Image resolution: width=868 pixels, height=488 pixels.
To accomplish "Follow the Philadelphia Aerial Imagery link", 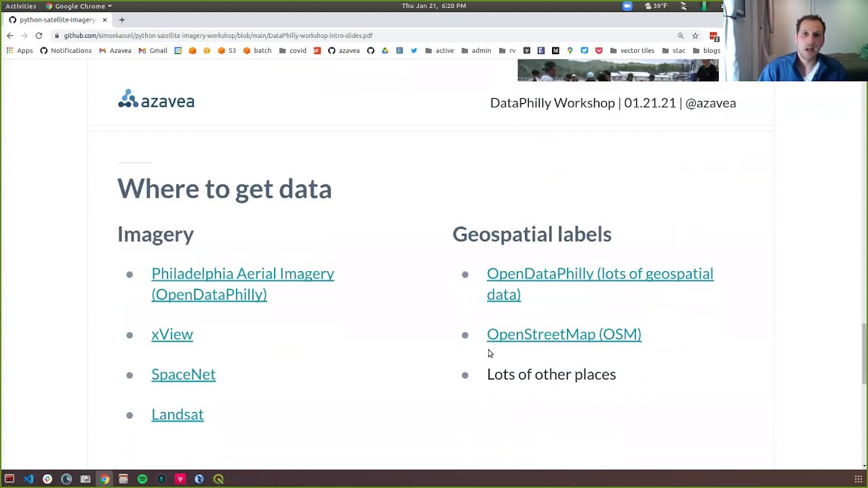I will [243, 283].
